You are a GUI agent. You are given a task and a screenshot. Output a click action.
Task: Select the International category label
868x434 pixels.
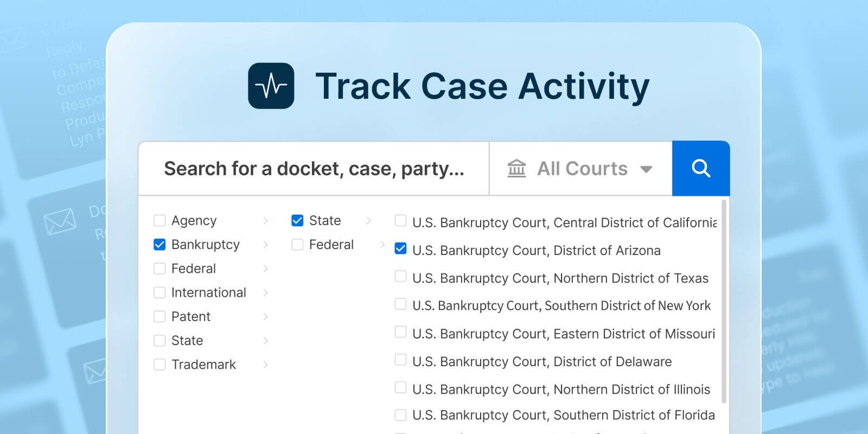click(x=209, y=292)
